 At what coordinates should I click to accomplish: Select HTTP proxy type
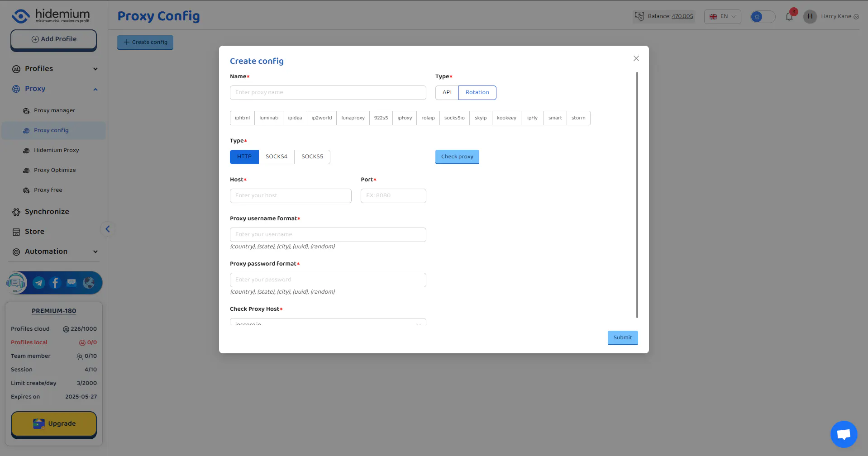pos(244,157)
